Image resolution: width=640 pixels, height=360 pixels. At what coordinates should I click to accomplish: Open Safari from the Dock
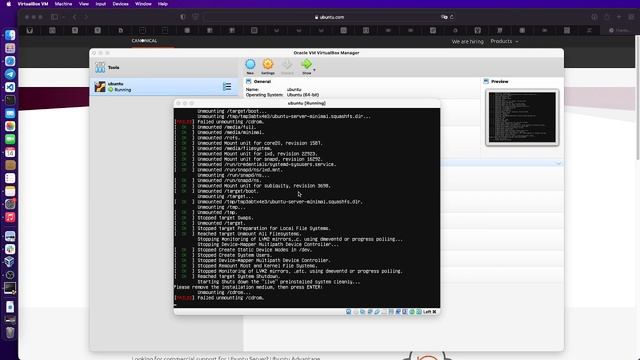tap(10, 61)
